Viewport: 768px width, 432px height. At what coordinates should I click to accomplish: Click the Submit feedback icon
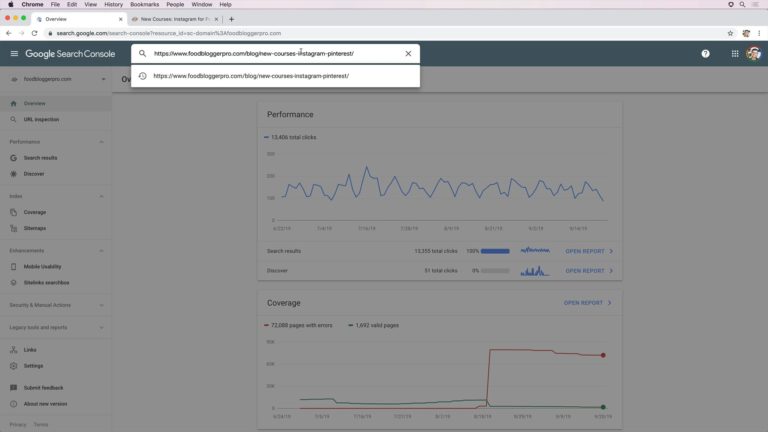tap(14, 388)
